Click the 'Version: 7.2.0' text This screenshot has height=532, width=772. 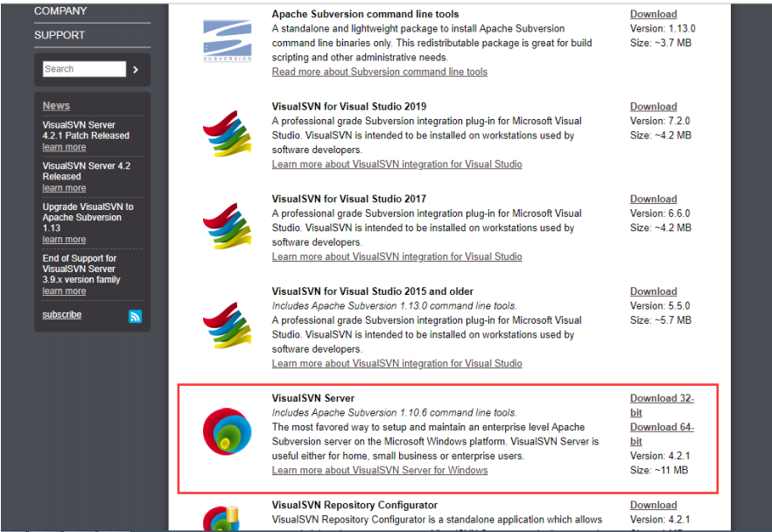(x=660, y=121)
